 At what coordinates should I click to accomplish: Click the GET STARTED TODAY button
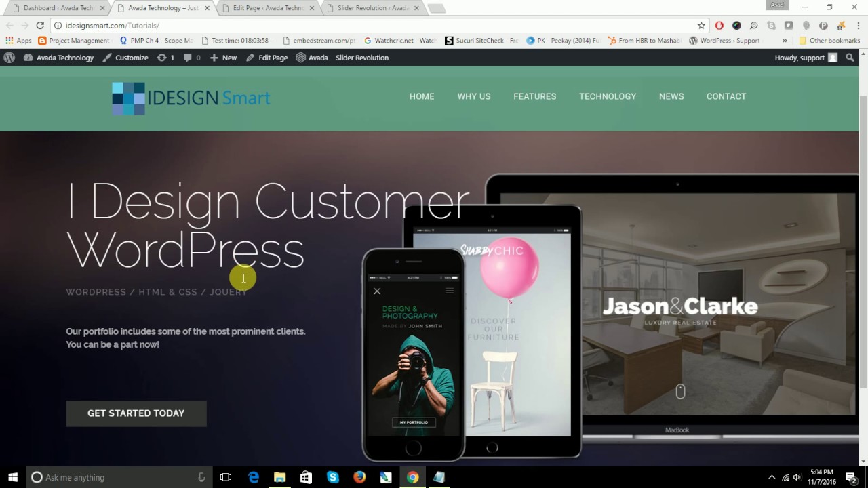(136, 413)
